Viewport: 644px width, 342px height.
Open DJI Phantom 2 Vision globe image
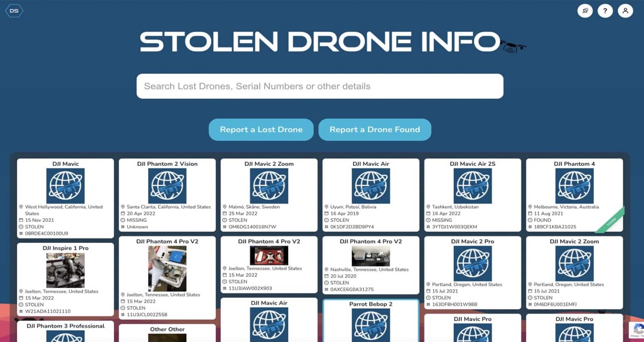click(167, 186)
